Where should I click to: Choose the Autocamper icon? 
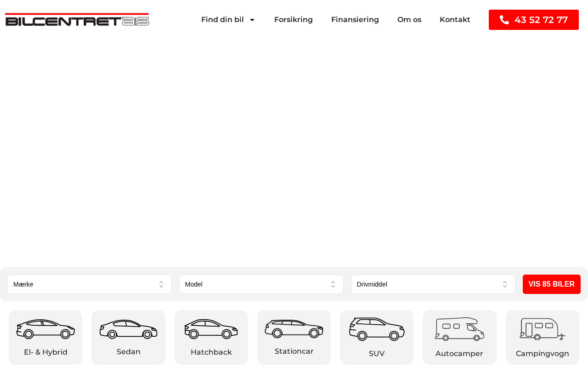[x=459, y=329]
